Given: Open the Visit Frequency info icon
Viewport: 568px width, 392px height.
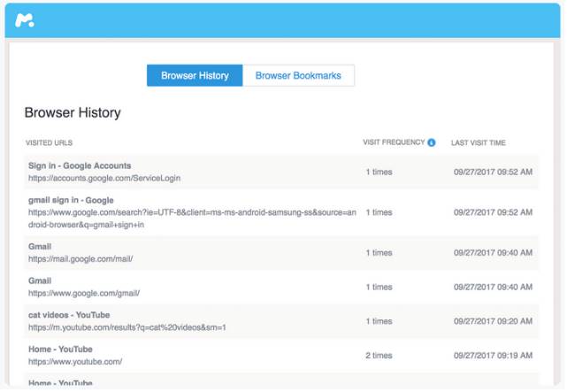Looking at the screenshot, I should click(x=432, y=142).
